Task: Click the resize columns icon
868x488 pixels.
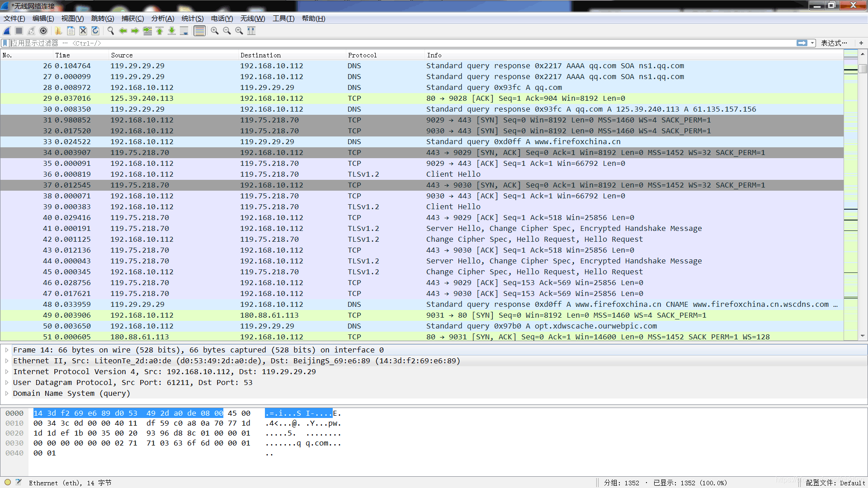Action: 252,31
